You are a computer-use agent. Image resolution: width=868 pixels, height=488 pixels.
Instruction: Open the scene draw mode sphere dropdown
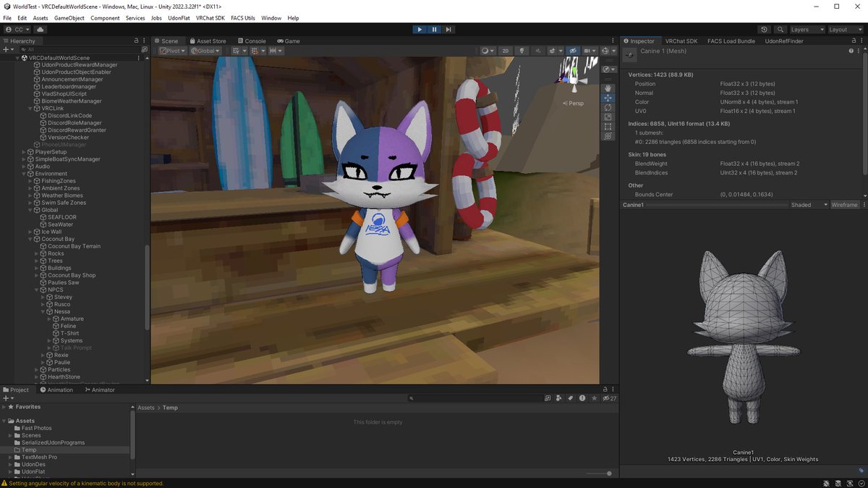point(488,51)
